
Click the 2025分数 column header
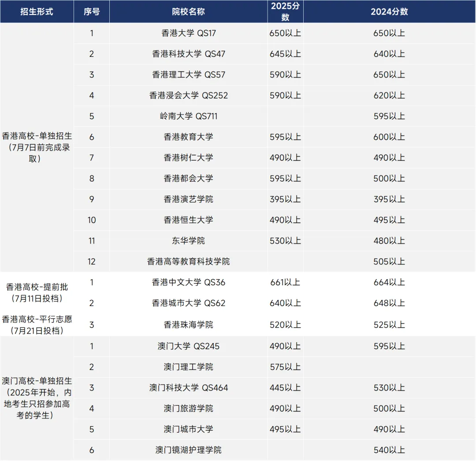(285, 11)
